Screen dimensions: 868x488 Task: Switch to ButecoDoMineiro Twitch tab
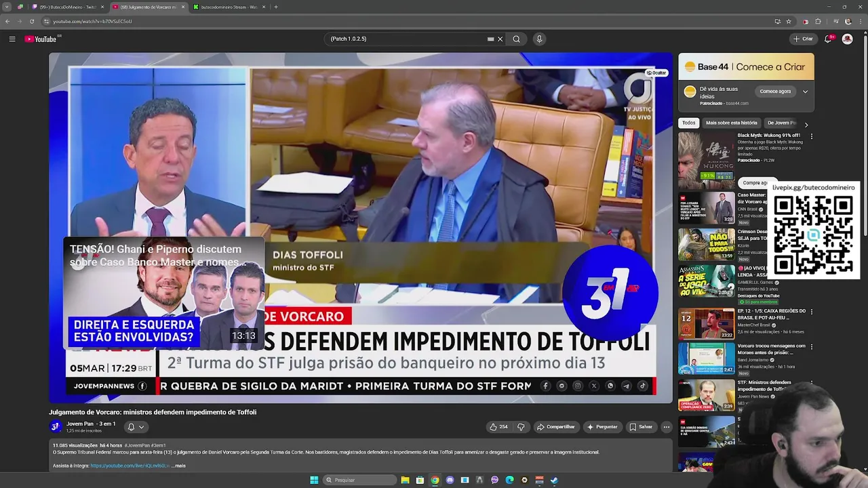coord(66,7)
